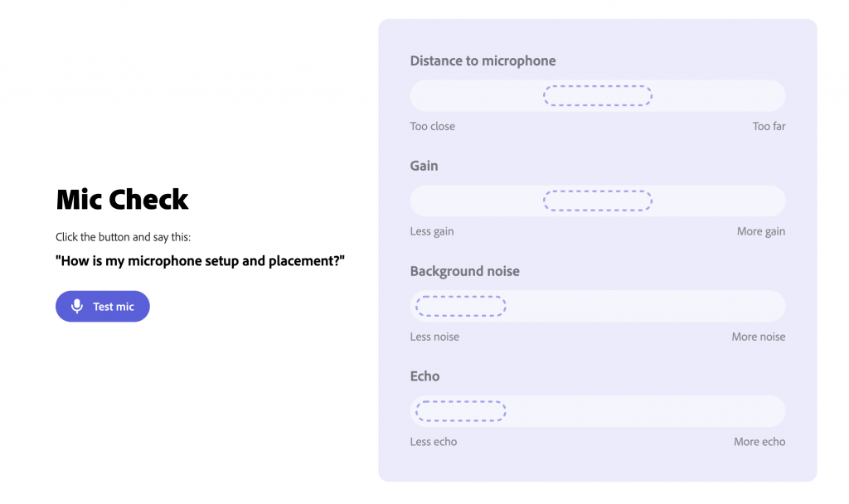
Task: Click the "More echo" label
Action: [x=759, y=442]
